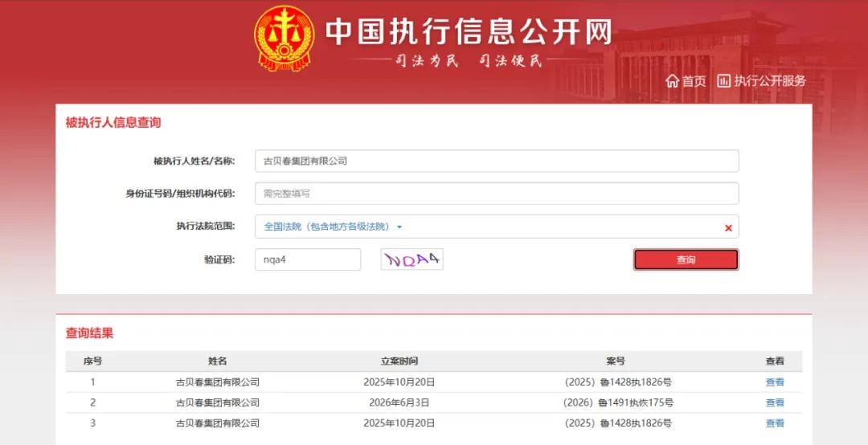Go to 首页 home page
The width and height of the screenshot is (868, 445).
pyautogui.click(x=686, y=81)
